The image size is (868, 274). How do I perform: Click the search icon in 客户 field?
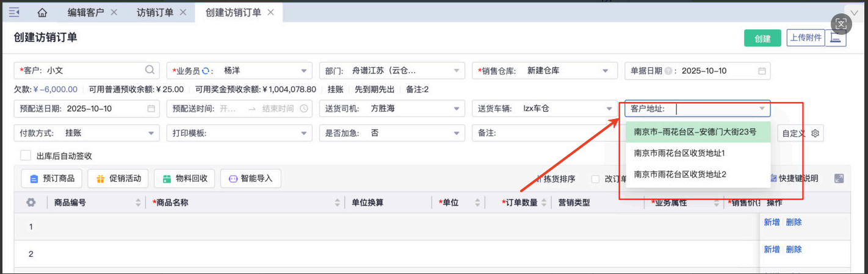click(x=150, y=70)
